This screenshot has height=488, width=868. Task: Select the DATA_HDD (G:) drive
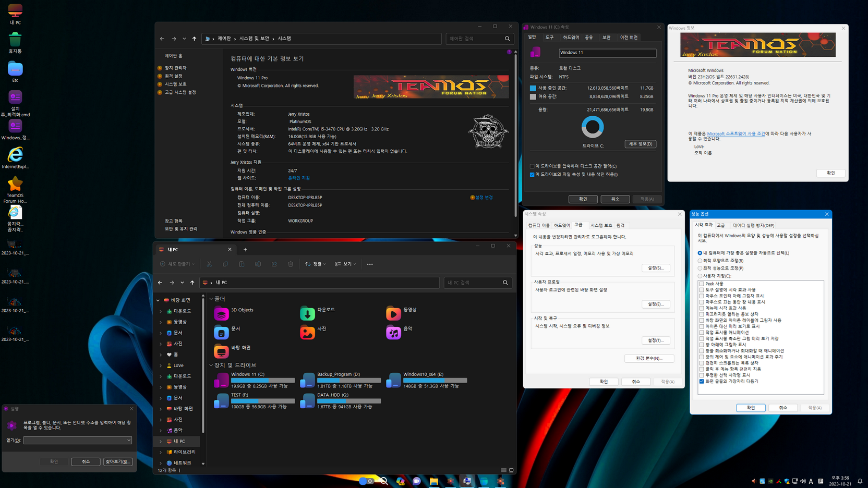[x=341, y=400]
